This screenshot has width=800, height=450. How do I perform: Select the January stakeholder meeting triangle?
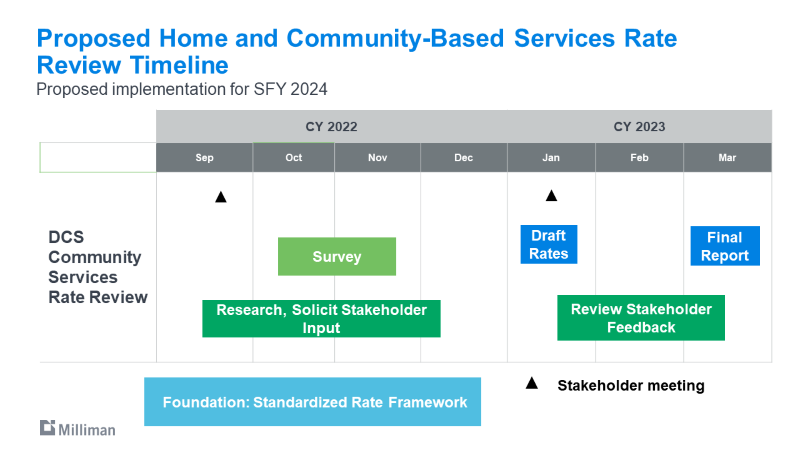click(x=551, y=195)
